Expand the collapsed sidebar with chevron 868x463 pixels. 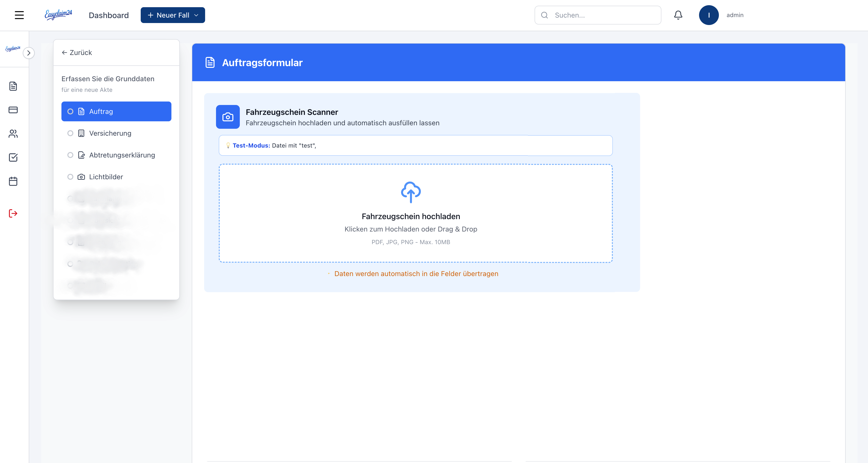(29, 53)
